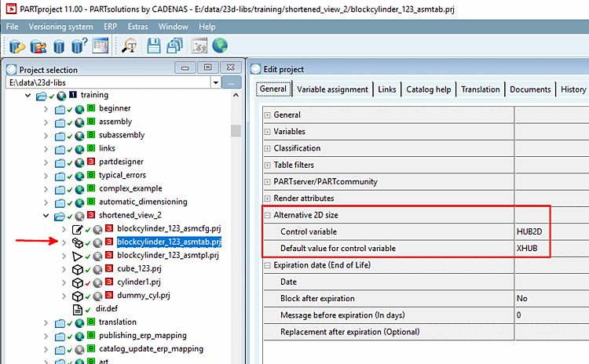Image resolution: width=589 pixels, height=364 pixels.
Task: Expand the Variables property section
Action: (x=267, y=132)
